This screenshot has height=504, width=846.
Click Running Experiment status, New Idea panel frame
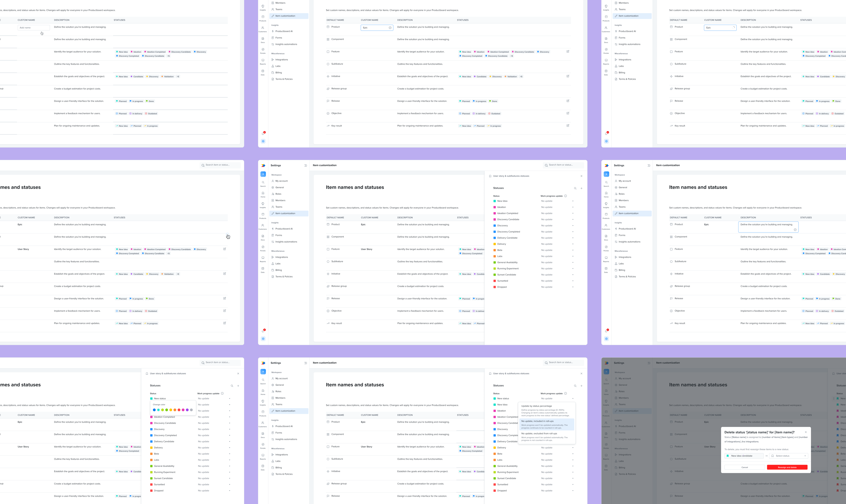coord(508,269)
